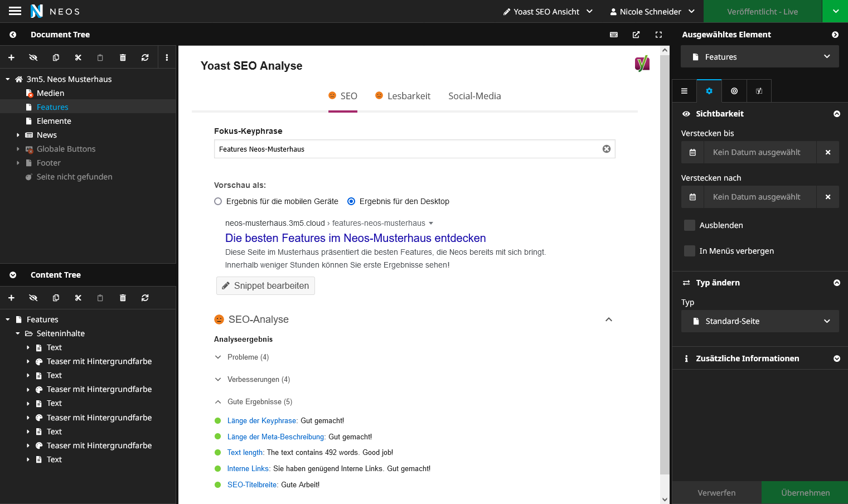The width and height of the screenshot is (848, 504).
Task: Expand the News tree node
Action: [18, 135]
